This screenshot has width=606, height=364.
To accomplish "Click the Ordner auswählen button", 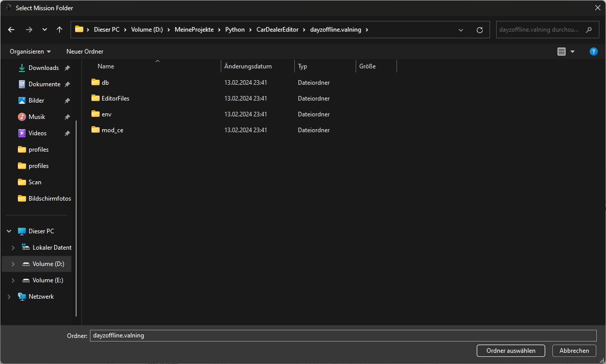I will [510, 351].
